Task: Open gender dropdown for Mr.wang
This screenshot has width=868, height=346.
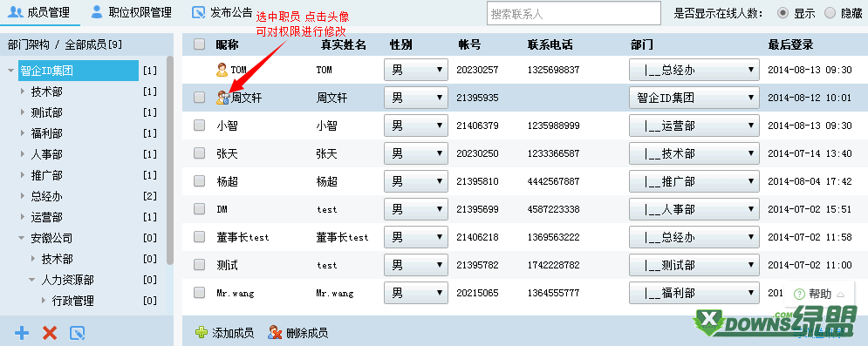Action: tap(416, 292)
